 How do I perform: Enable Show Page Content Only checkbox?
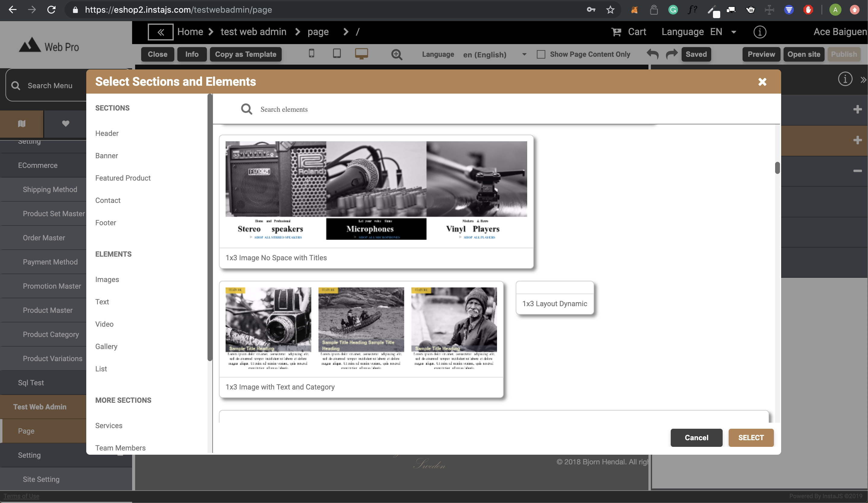click(541, 54)
